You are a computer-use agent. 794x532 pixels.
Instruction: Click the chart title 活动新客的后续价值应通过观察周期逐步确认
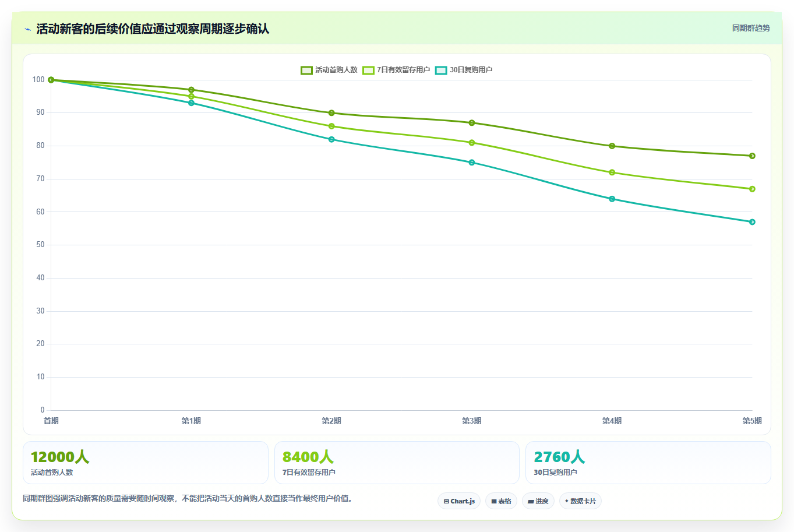point(153,29)
